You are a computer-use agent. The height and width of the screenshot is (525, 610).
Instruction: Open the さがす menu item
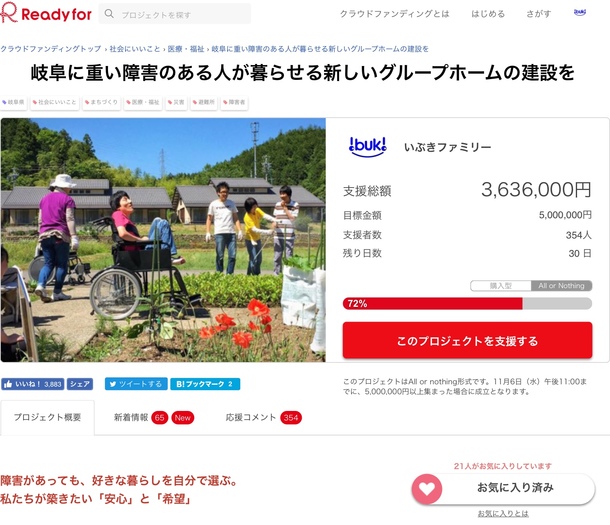[539, 14]
